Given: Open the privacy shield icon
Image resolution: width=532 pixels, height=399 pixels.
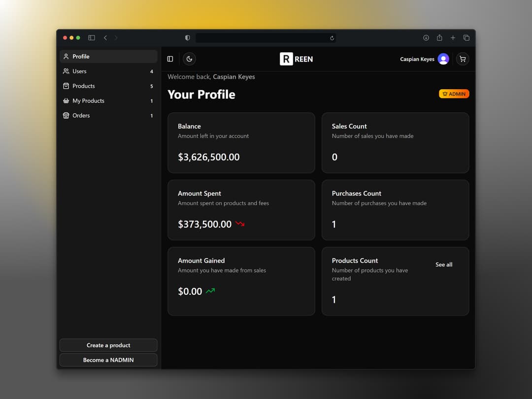Looking at the screenshot, I should (x=187, y=37).
